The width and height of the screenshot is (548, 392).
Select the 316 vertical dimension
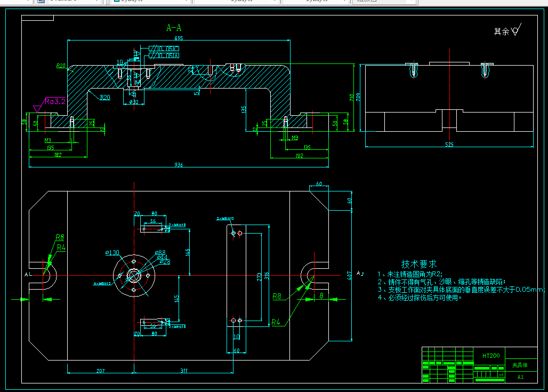tap(267, 276)
